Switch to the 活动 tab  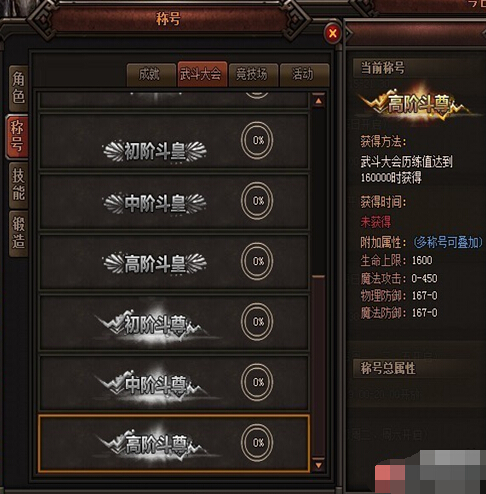[x=304, y=74]
